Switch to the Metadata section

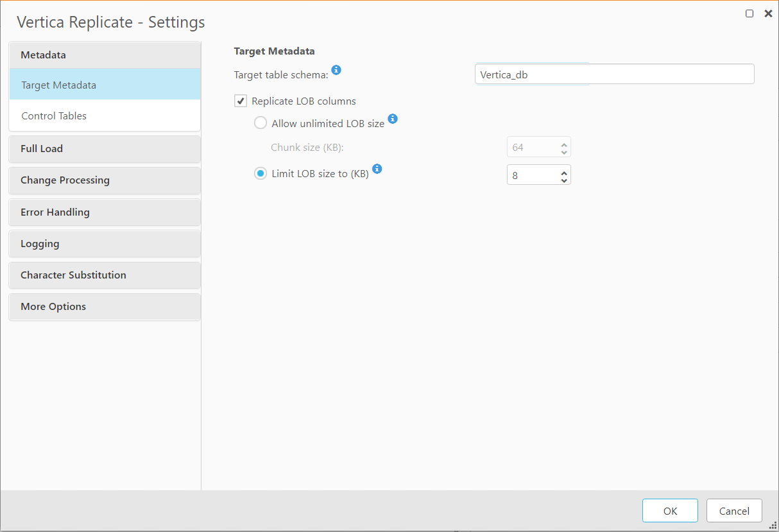[105, 55]
